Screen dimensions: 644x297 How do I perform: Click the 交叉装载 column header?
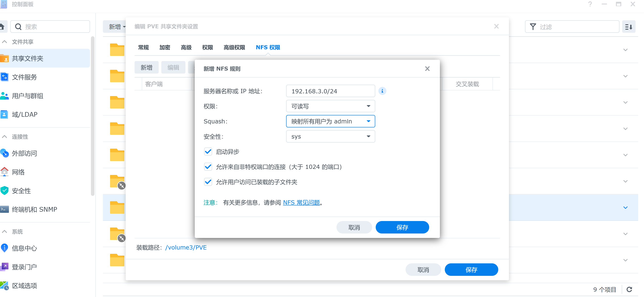pos(467,84)
